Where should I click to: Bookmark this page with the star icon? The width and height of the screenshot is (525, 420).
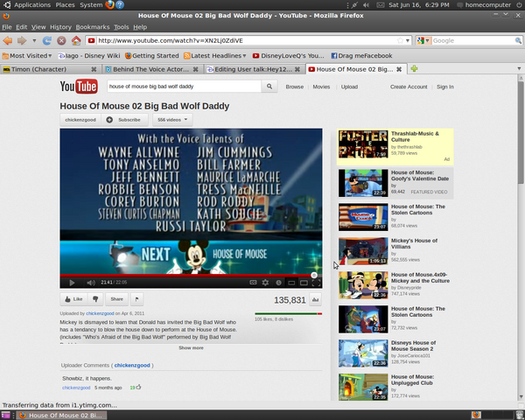(x=400, y=40)
